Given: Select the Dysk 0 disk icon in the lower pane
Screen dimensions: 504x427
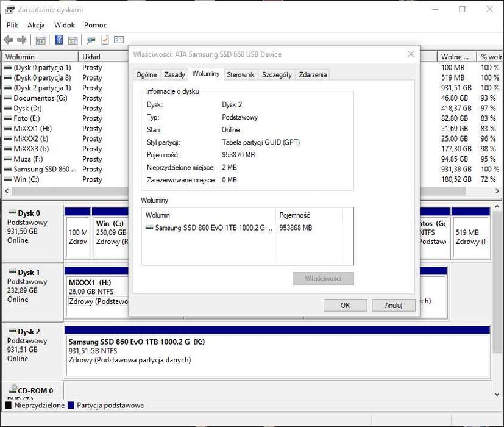Looking at the screenshot, I should click(x=13, y=213).
